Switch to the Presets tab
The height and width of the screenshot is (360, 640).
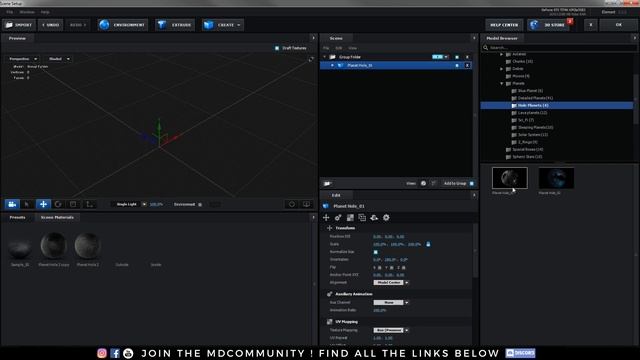point(18,218)
